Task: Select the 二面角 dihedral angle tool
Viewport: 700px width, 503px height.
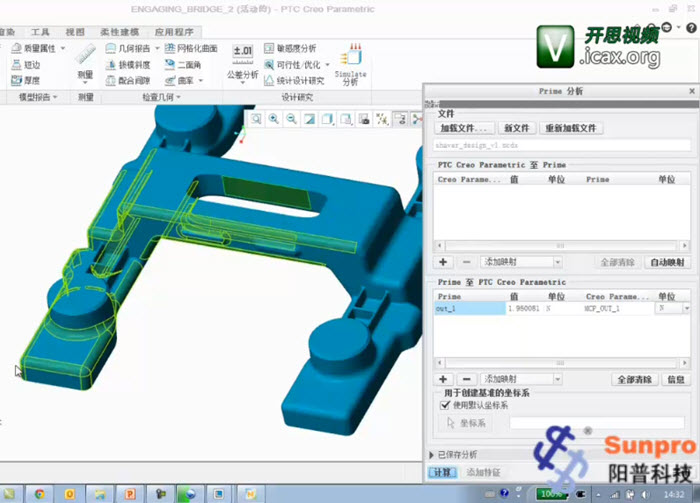Action: pyautogui.click(x=183, y=65)
